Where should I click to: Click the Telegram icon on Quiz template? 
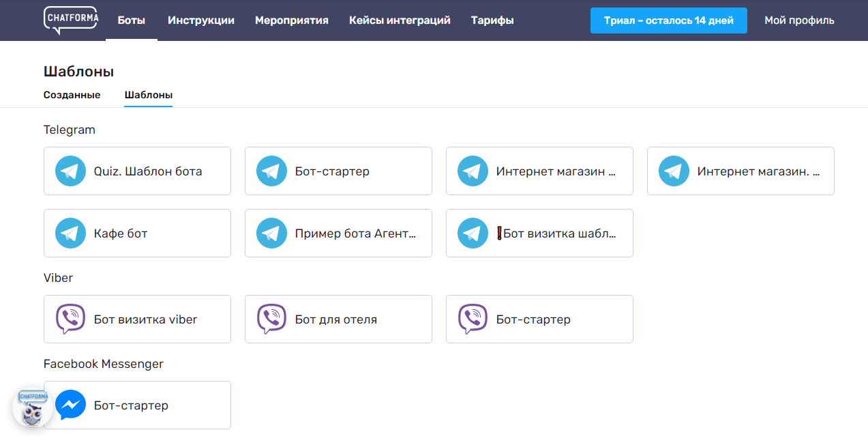point(70,171)
